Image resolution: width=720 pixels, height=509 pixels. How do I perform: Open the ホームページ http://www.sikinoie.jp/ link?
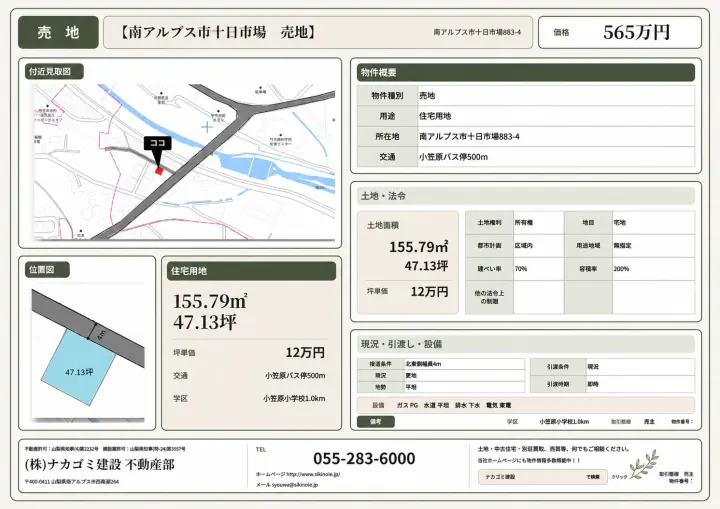coord(298,474)
